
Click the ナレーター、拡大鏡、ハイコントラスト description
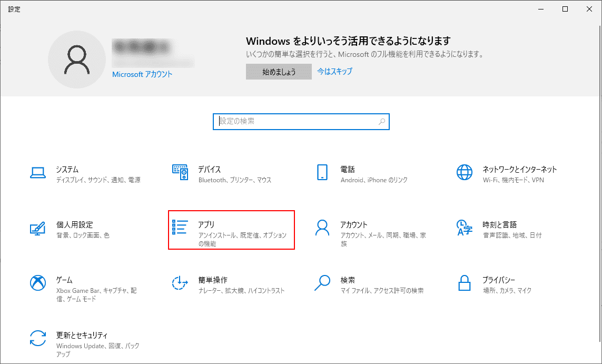(242, 291)
